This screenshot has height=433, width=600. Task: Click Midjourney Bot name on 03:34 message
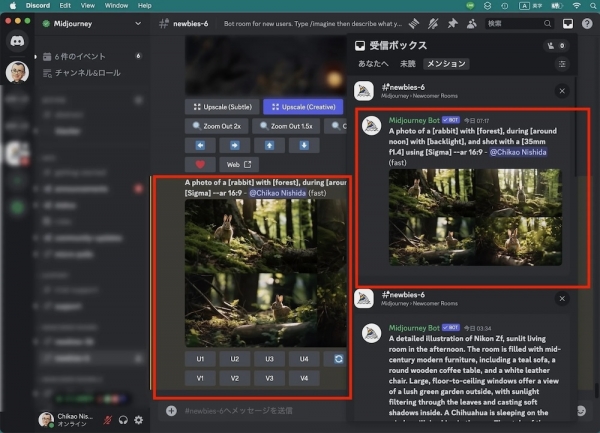414,328
